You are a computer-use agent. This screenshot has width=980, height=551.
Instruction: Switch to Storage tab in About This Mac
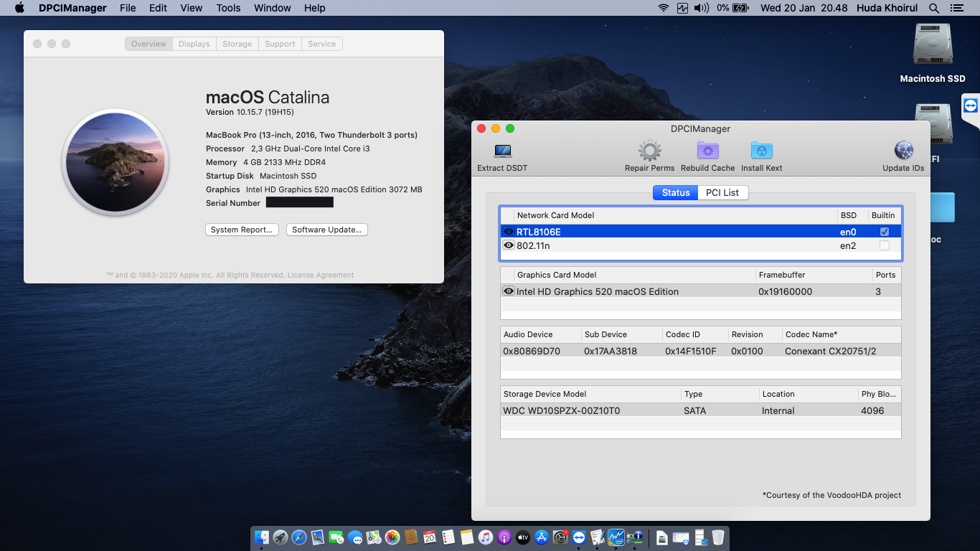(x=237, y=44)
